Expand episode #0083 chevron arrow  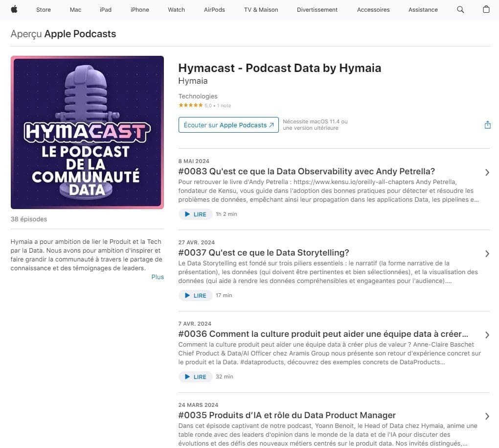pyautogui.click(x=487, y=172)
